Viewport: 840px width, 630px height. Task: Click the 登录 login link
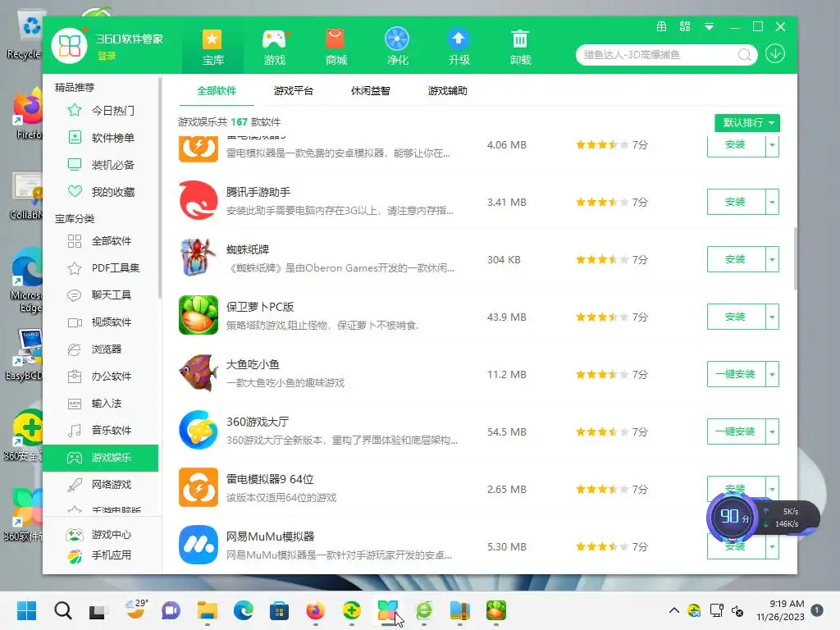click(107, 56)
